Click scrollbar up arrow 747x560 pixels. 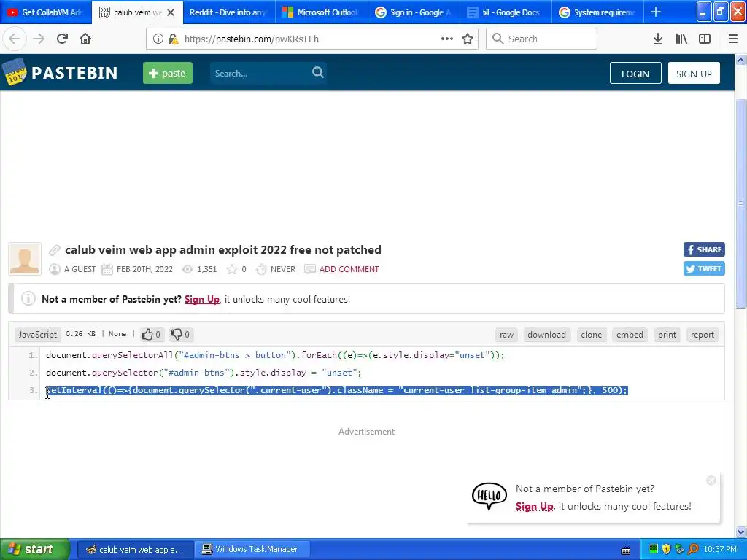(x=740, y=60)
